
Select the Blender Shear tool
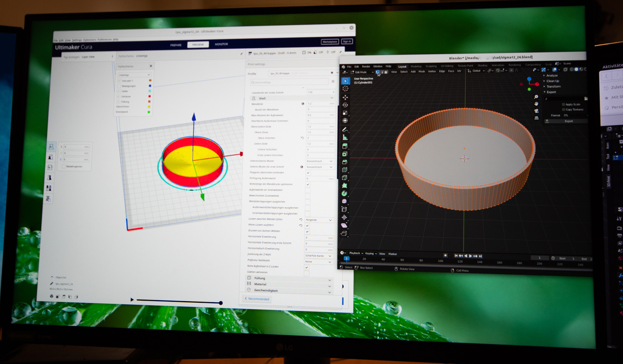coord(344,225)
